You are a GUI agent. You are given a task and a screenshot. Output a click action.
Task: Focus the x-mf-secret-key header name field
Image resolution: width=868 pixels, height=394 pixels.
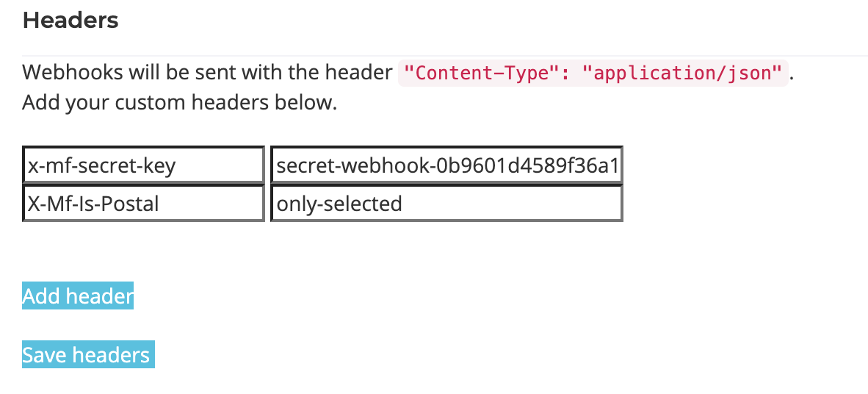(143, 165)
